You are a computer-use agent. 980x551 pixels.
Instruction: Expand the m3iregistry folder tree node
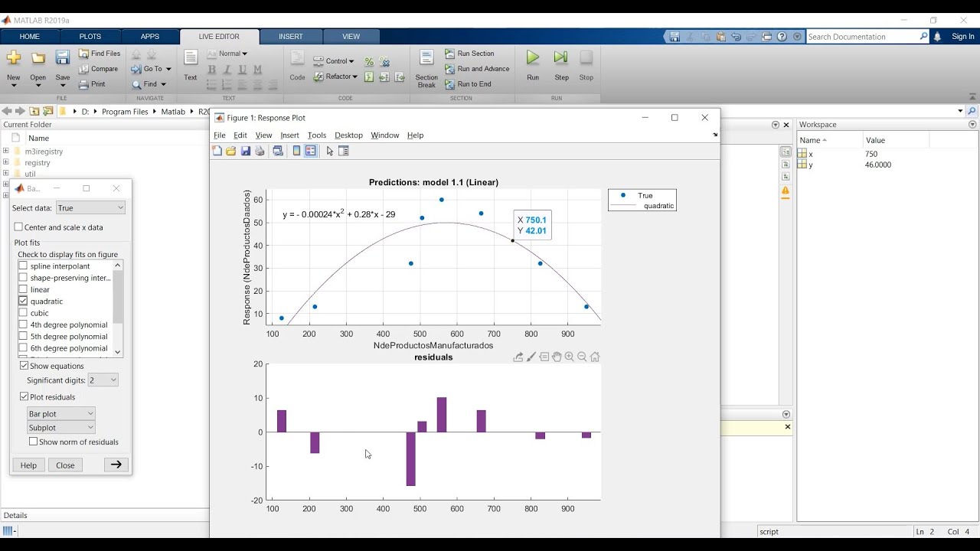coord(6,152)
